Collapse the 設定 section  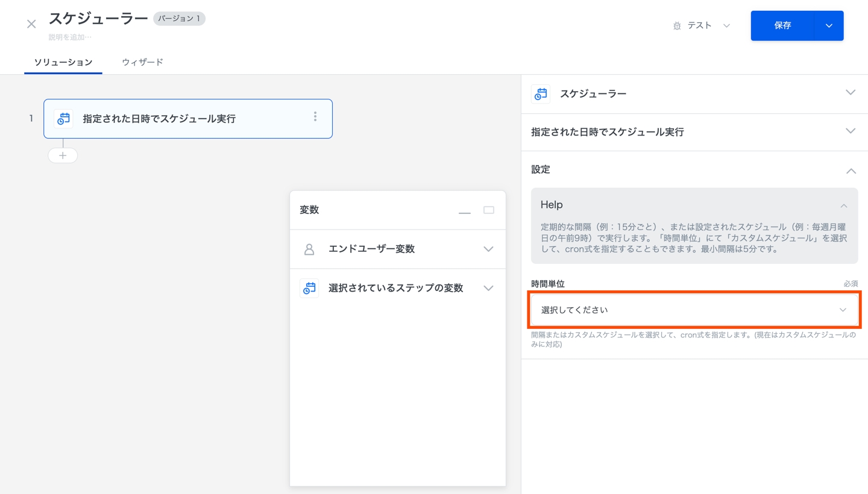[x=851, y=170]
